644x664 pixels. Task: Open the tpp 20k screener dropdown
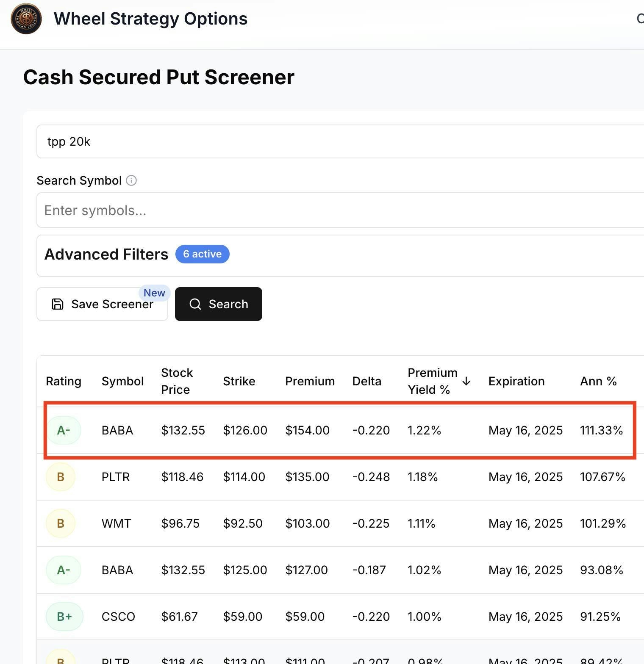coord(339,141)
